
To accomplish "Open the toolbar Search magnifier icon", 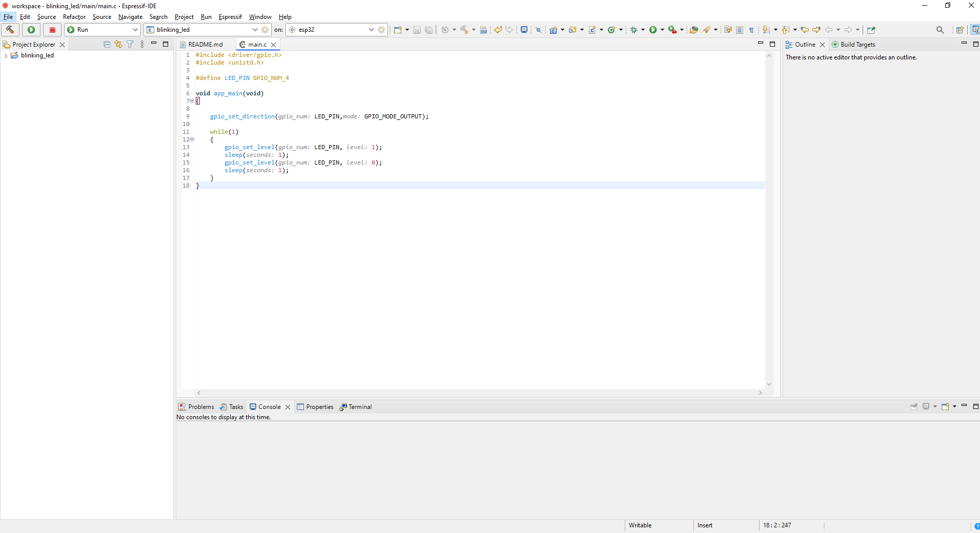I will [940, 30].
